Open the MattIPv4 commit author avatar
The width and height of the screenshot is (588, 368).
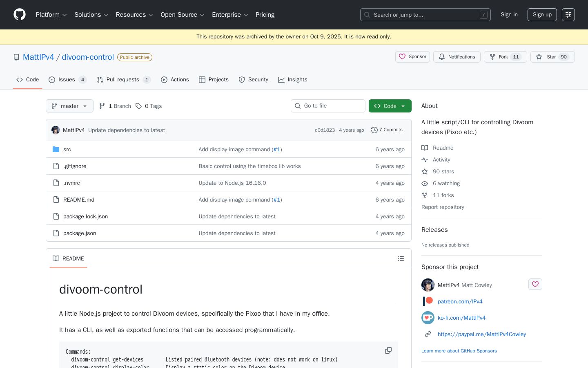56,130
